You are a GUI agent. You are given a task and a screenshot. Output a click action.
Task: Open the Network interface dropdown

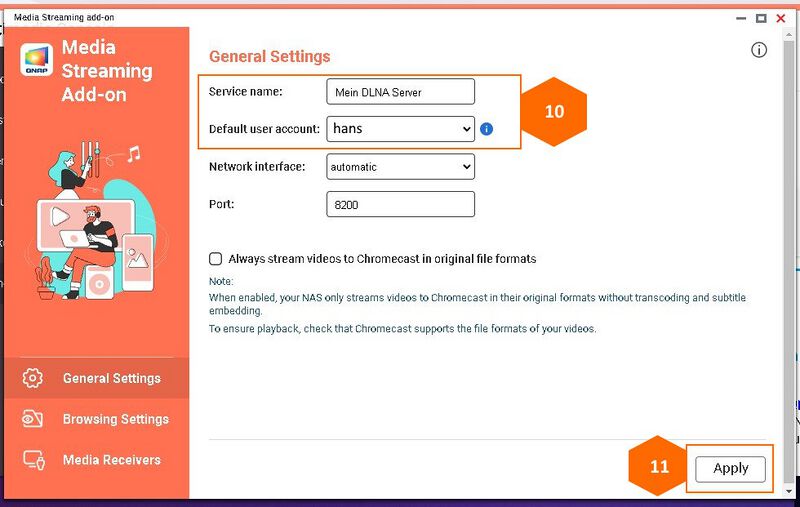(x=401, y=167)
